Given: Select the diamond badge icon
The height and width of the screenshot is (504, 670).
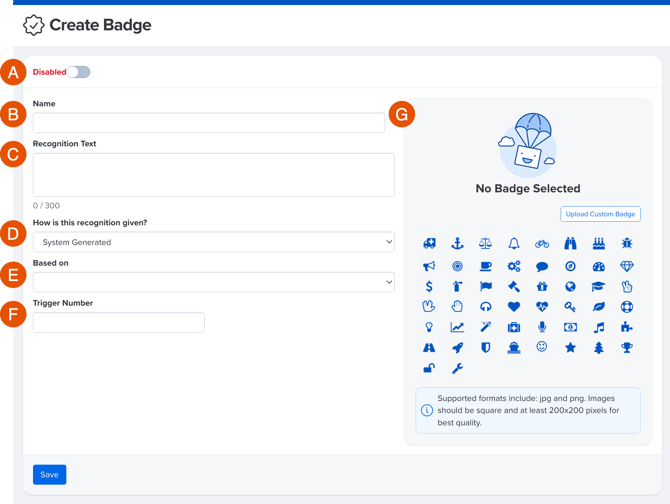Looking at the screenshot, I should (626, 266).
